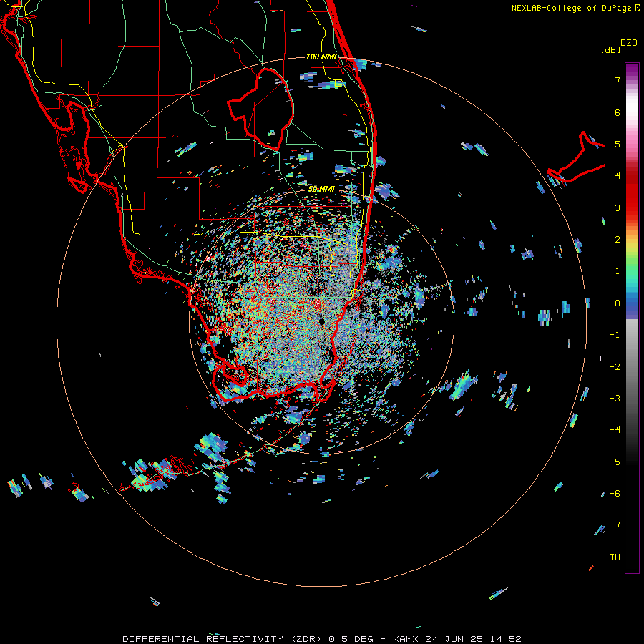Click the purple top of the color bar

point(632,70)
